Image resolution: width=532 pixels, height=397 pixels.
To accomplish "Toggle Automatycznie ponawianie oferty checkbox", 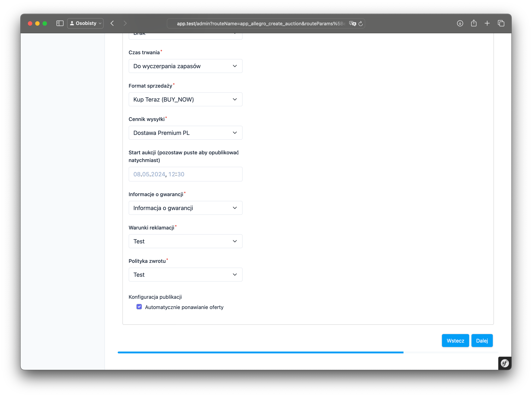I will coord(139,307).
